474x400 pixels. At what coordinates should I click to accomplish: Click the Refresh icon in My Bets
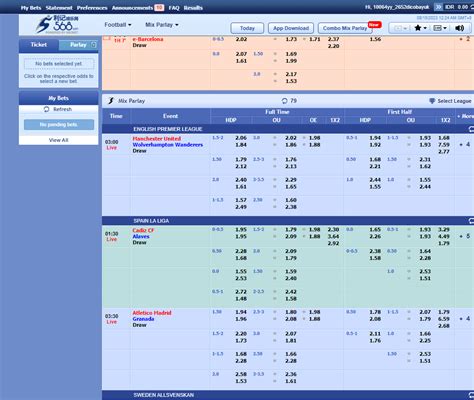click(x=46, y=109)
